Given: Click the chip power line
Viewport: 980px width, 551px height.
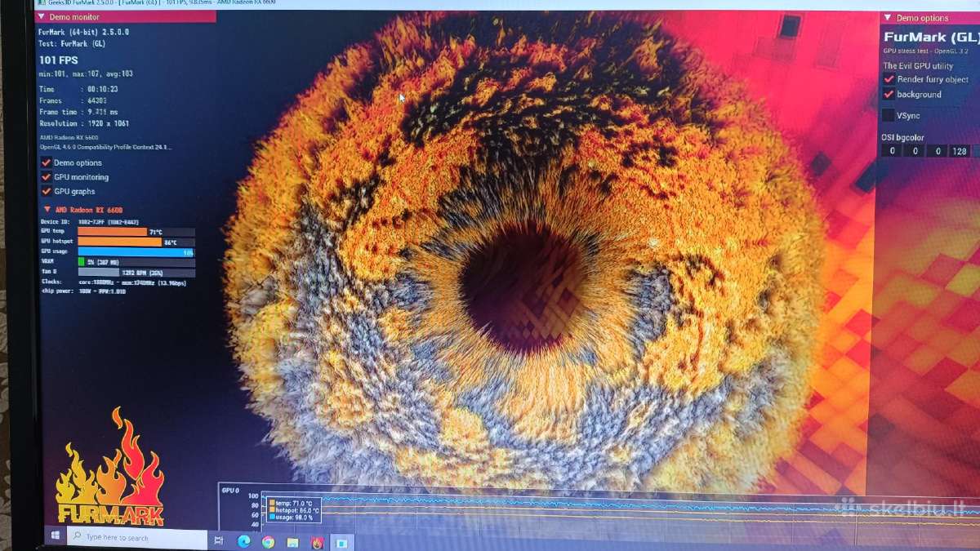Looking at the screenshot, I should coord(84,291).
